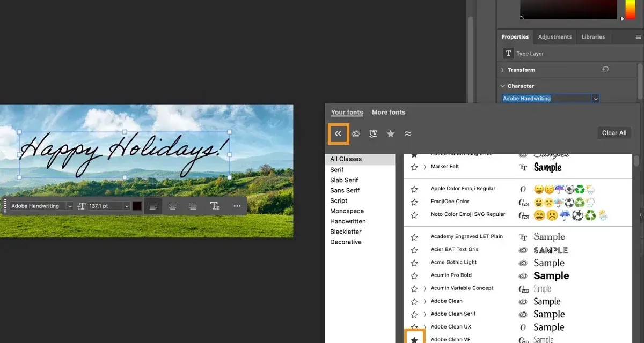Expand Acumin Variable Concept font family
Viewport: 644px width, 343px height.
[425, 288]
